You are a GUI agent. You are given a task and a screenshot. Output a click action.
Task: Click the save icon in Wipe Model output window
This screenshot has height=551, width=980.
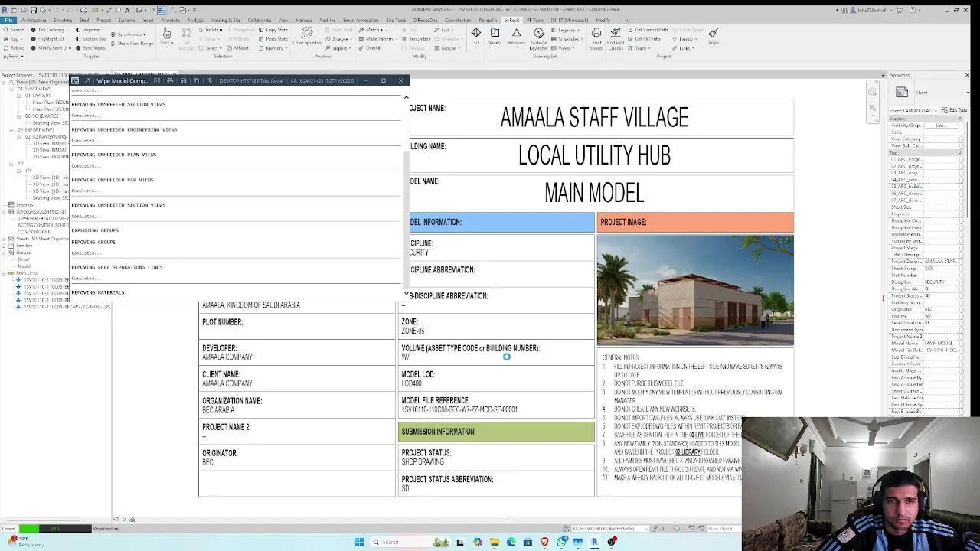tap(183, 80)
